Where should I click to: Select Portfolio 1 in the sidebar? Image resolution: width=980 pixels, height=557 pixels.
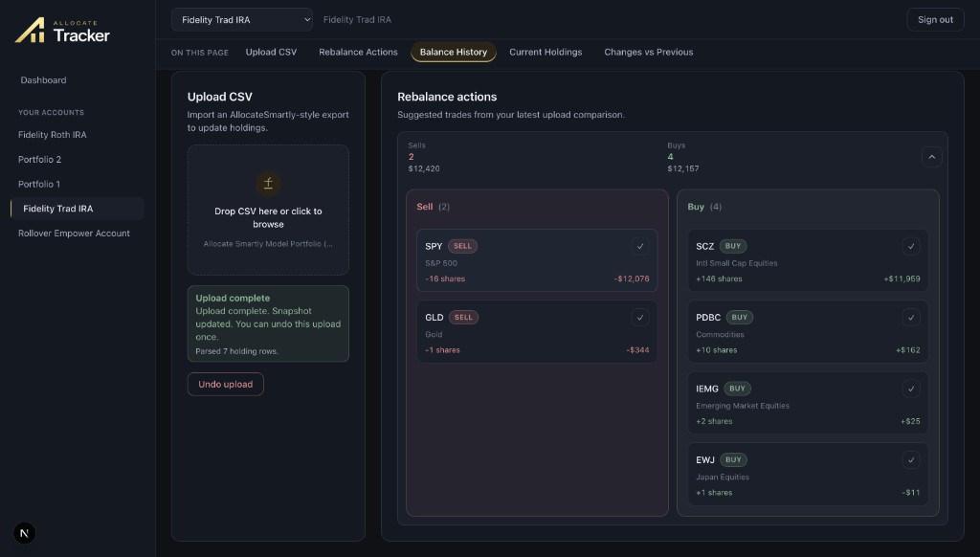click(39, 184)
